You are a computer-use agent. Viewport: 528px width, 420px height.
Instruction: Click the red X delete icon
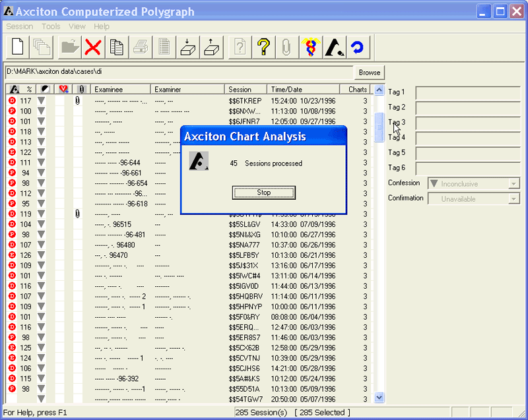93,47
